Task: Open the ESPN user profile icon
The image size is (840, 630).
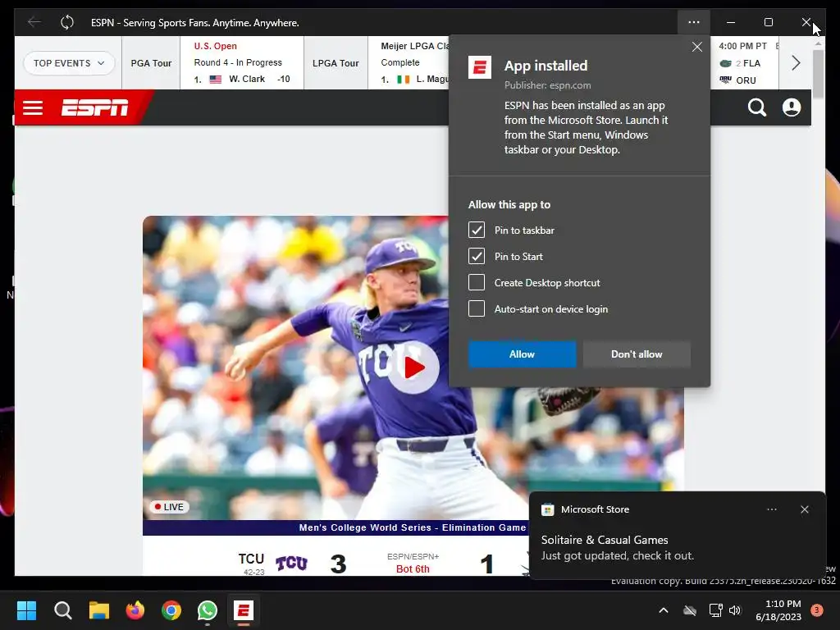Action: point(792,107)
